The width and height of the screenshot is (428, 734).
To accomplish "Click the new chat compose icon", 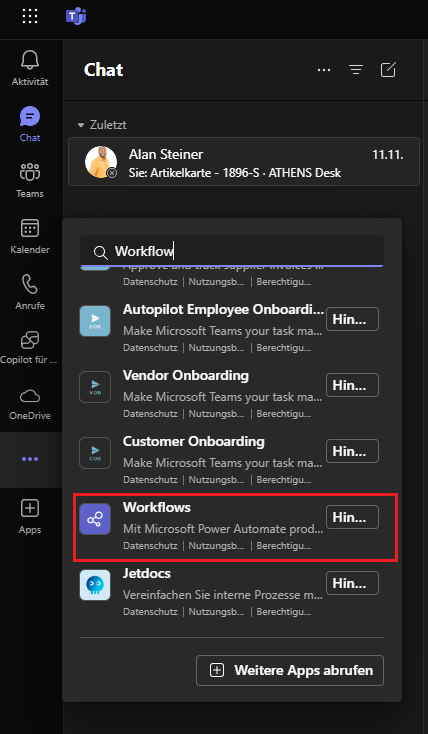I will point(388,70).
